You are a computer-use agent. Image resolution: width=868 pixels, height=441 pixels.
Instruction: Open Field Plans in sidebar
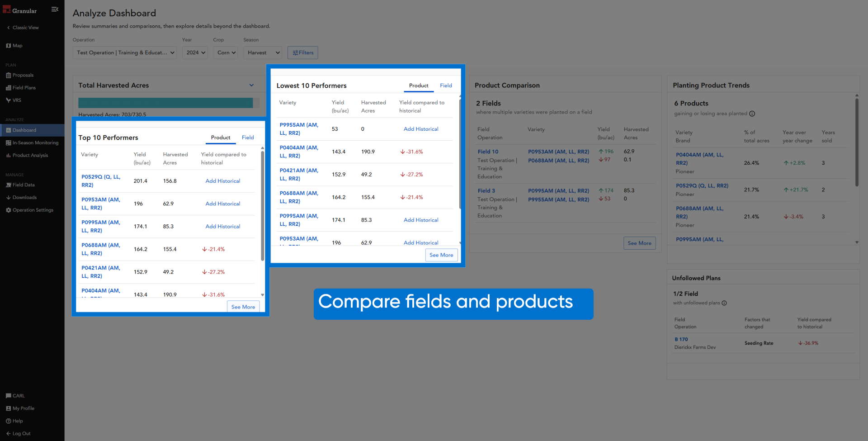(x=21, y=88)
